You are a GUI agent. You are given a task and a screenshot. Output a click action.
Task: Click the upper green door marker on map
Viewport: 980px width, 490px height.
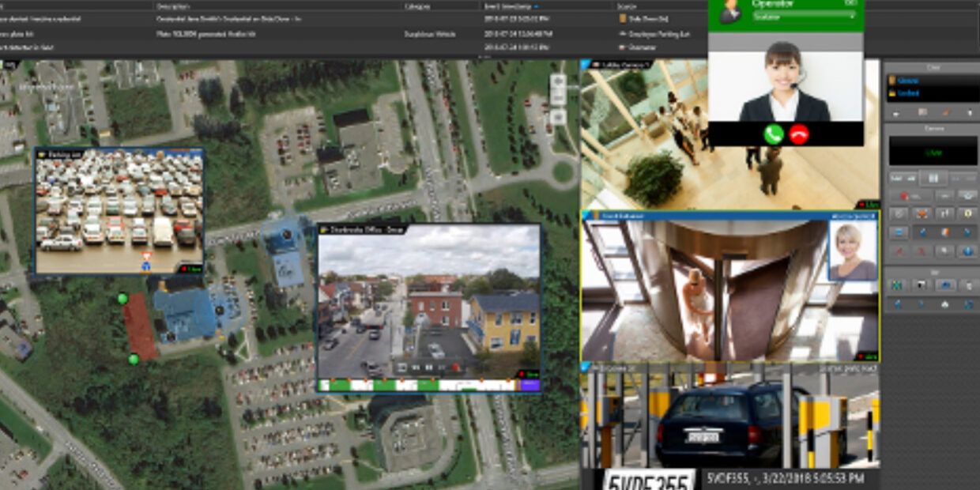[x=122, y=299]
